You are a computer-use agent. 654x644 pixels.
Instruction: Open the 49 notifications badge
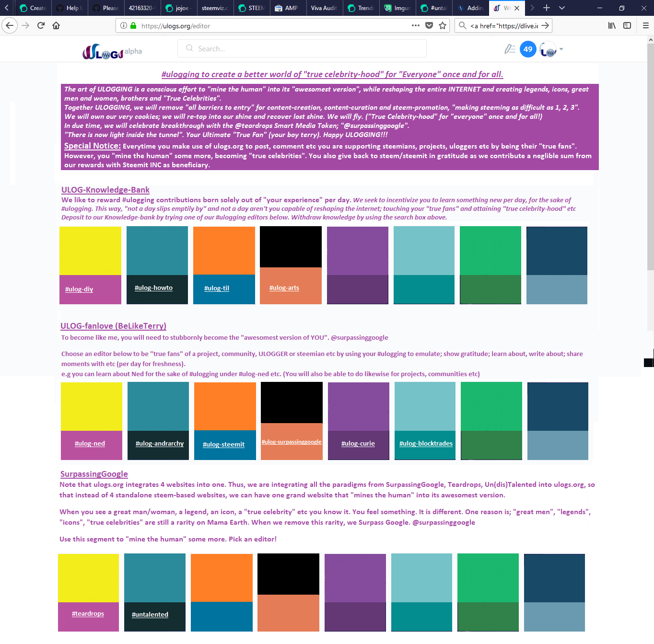pos(528,49)
